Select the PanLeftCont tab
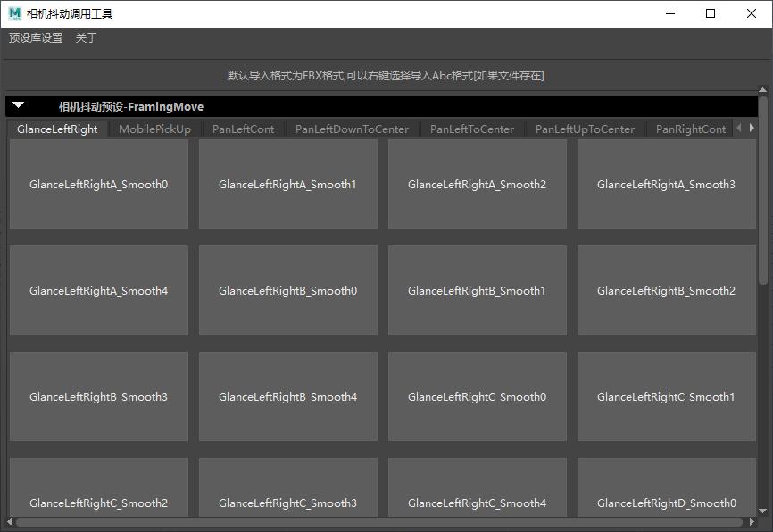The width and height of the screenshot is (773, 532). [243, 129]
